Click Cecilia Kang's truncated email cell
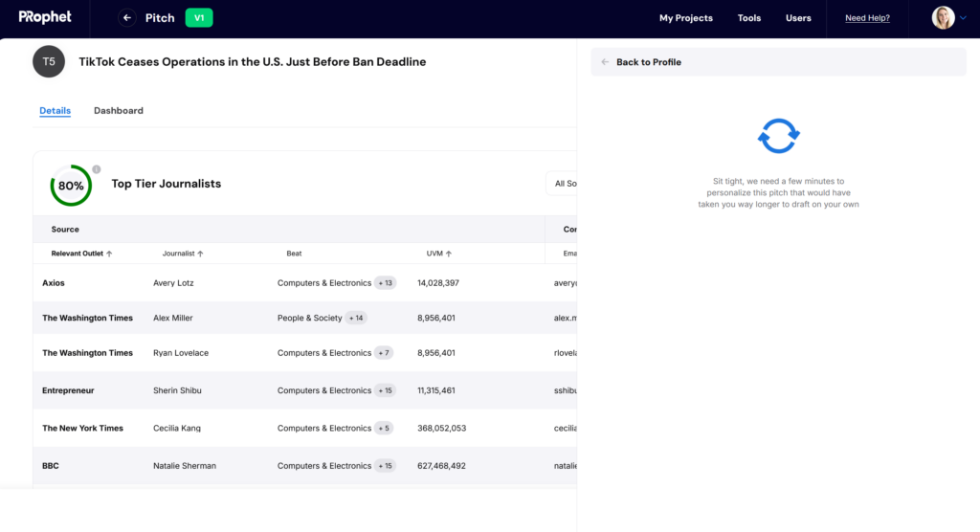The width and height of the screenshot is (980, 532). click(565, 429)
